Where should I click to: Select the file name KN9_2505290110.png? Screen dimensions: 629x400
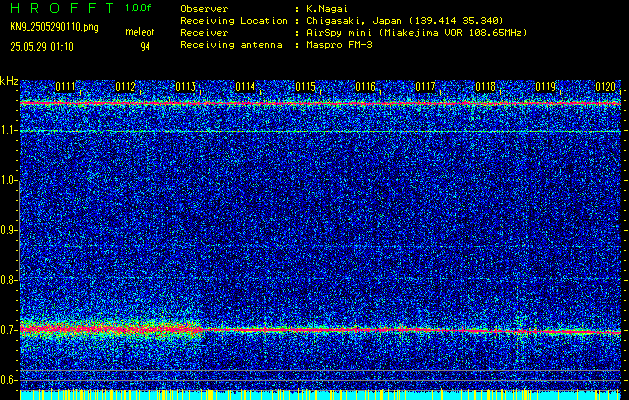[x=54, y=27]
